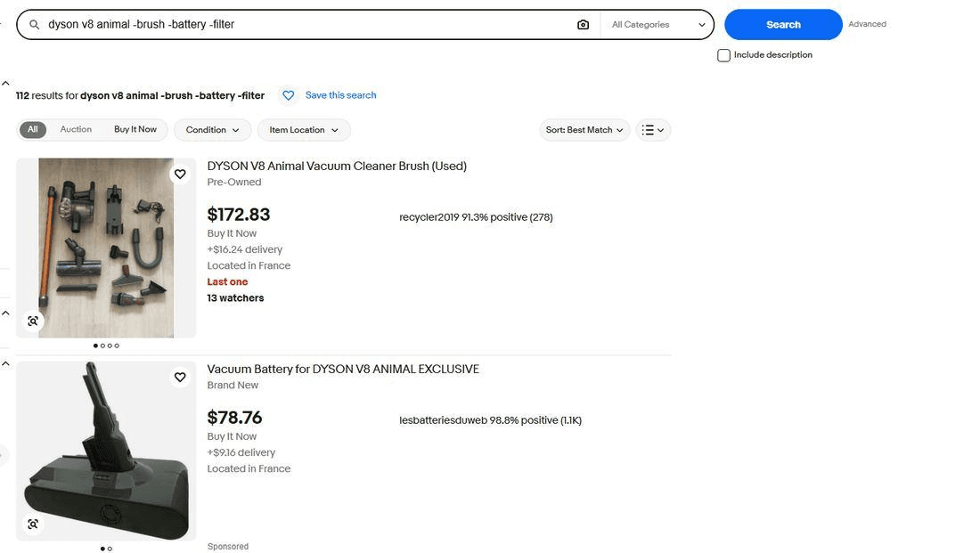Open image search camera icon
The height and width of the screenshot is (553, 980).
coord(583,24)
